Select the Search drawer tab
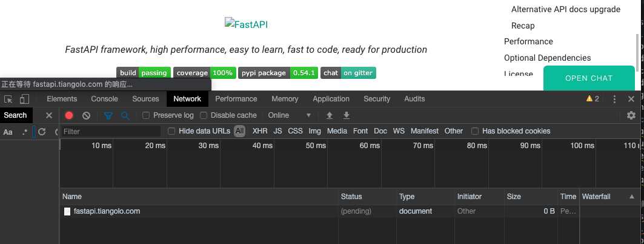This screenshot has height=244, width=644. coord(15,115)
